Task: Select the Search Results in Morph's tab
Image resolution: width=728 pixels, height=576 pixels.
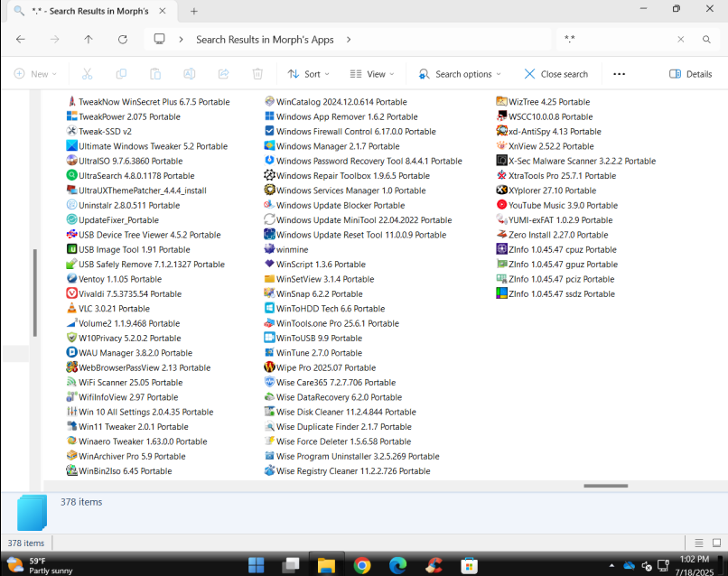Action: tap(90, 11)
